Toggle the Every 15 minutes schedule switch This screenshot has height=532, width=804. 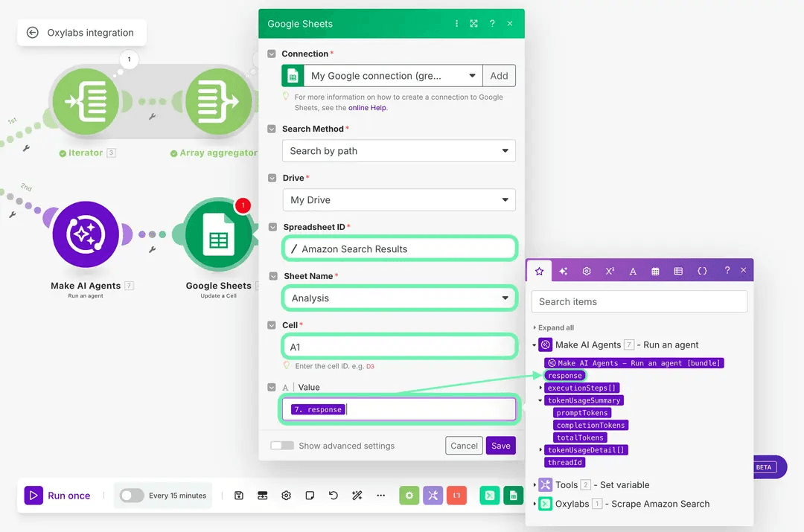pos(132,496)
